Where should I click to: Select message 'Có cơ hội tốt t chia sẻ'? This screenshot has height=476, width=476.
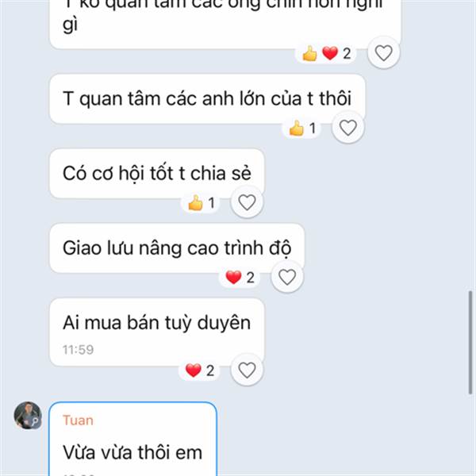(156, 173)
